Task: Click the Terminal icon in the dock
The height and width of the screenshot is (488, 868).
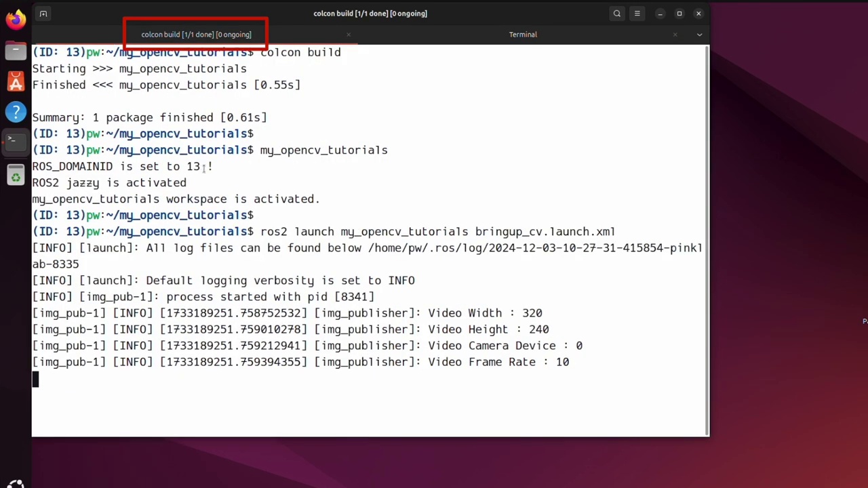Action: click(16, 141)
